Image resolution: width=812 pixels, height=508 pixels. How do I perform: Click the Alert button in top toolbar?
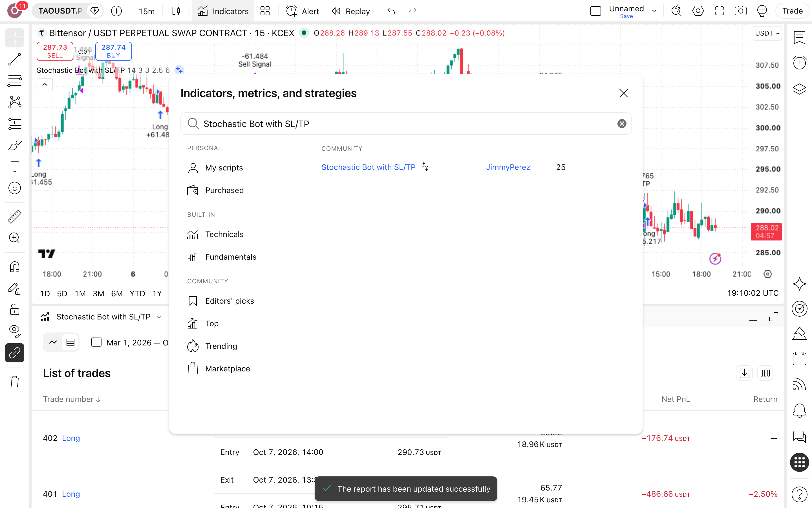[x=302, y=11]
